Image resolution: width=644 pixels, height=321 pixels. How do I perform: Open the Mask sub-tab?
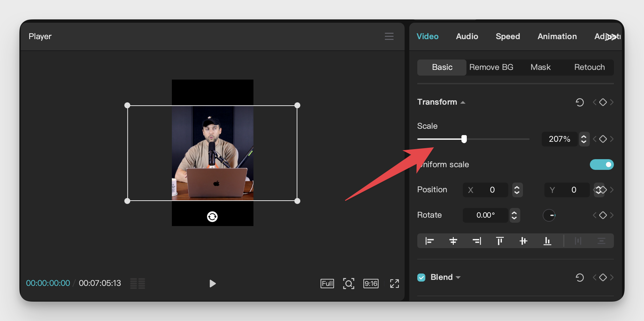[x=540, y=67]
